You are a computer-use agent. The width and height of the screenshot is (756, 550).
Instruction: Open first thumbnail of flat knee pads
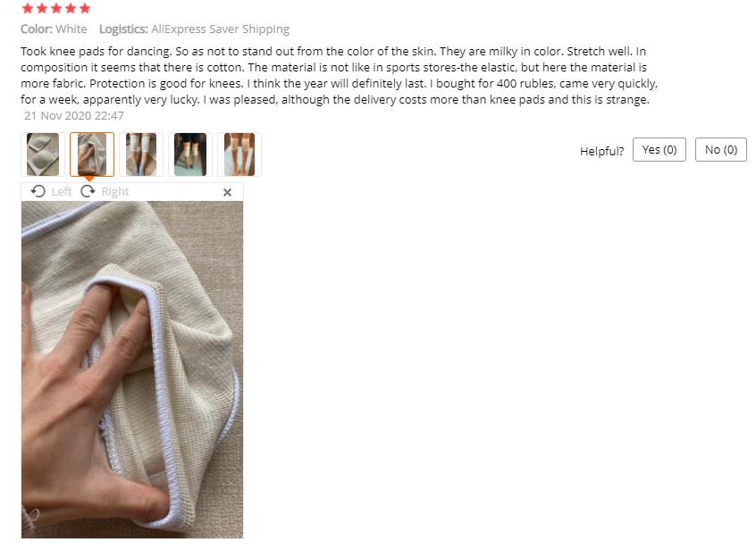click(x=43, y=154)
